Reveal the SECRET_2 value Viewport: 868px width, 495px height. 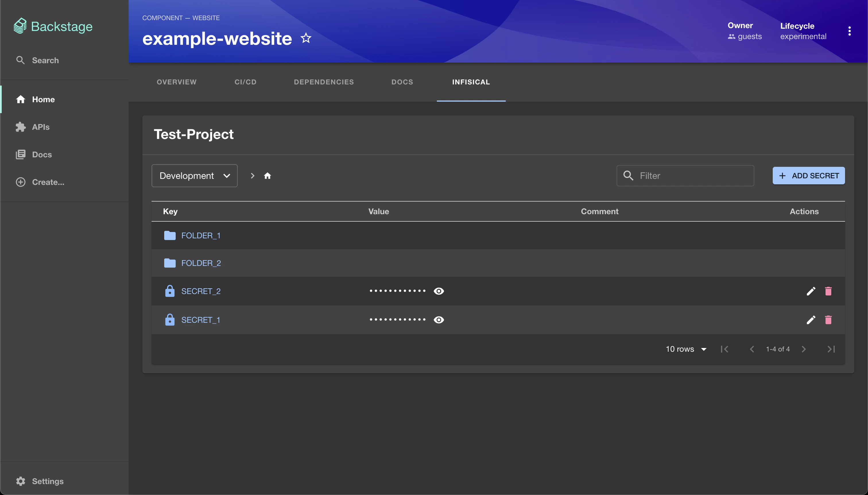[x=439, y=291]
